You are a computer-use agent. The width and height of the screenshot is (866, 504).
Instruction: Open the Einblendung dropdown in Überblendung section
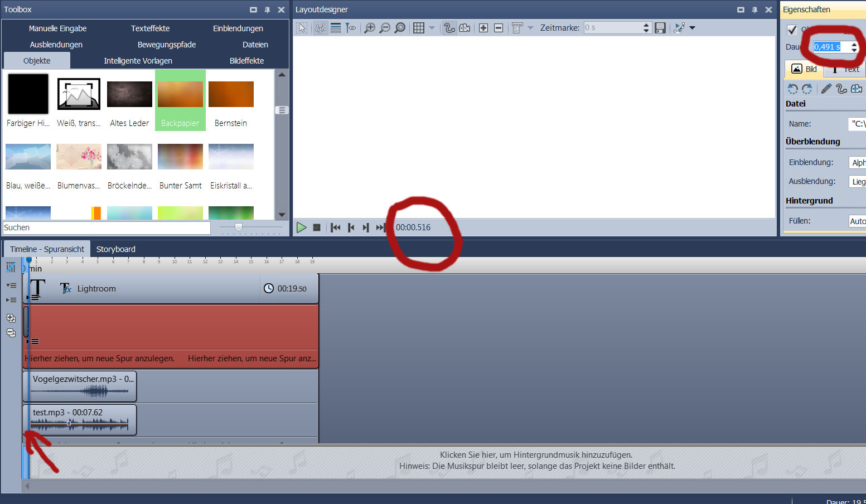(857, 162)
